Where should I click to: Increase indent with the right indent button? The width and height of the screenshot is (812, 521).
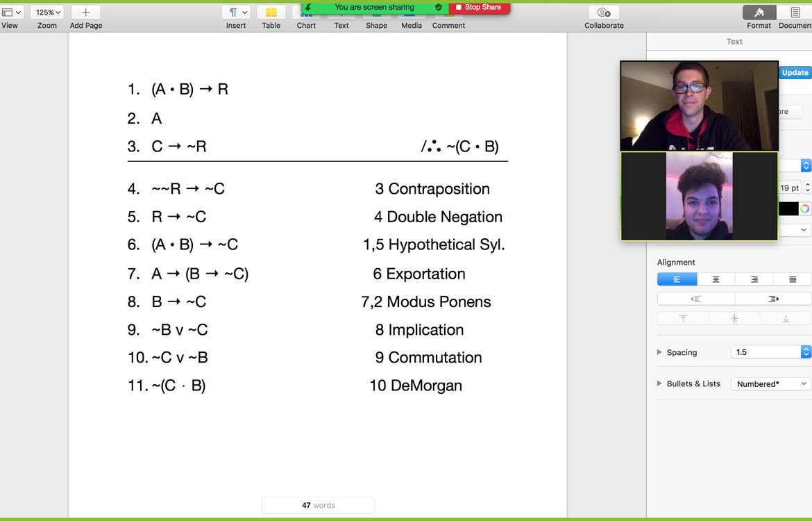pos(772,299)
